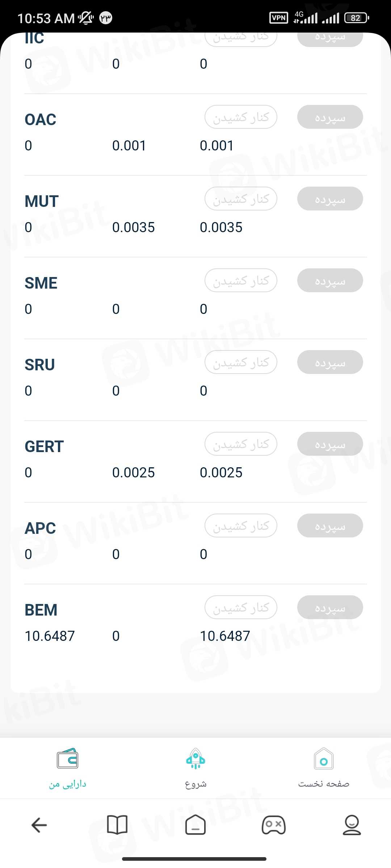The height and width of the screenshot is (868, 391).
Task: Tap the deposit button for OAC
Action: tap(330, 117)
